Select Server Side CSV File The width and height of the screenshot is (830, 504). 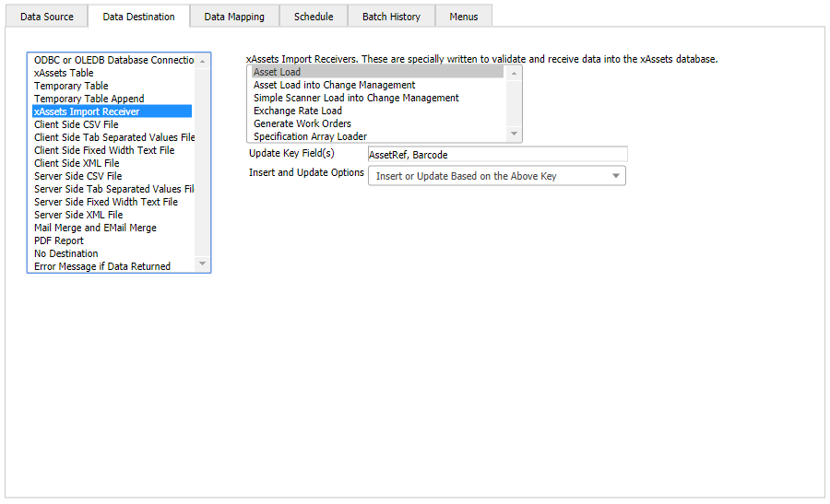click(113, 176)
